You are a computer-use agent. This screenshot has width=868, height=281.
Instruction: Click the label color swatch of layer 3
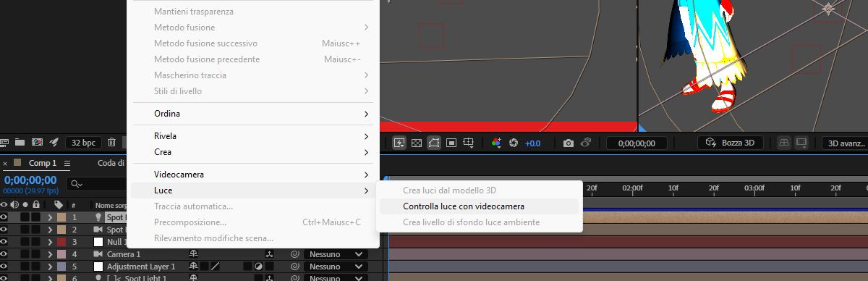point(61,242)
